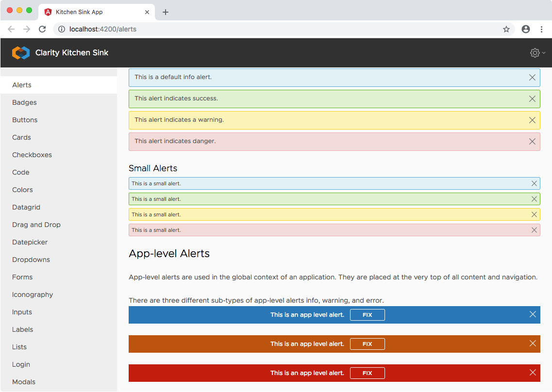552x392 pixels.
Task: Dismiss the warning alert
Action: pyautogui.click(x=532, y=120)
